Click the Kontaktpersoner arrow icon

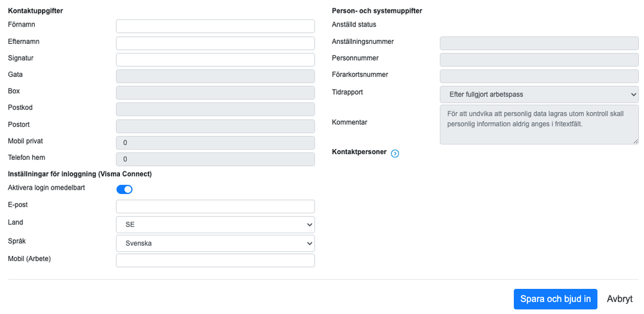point(395,153)
